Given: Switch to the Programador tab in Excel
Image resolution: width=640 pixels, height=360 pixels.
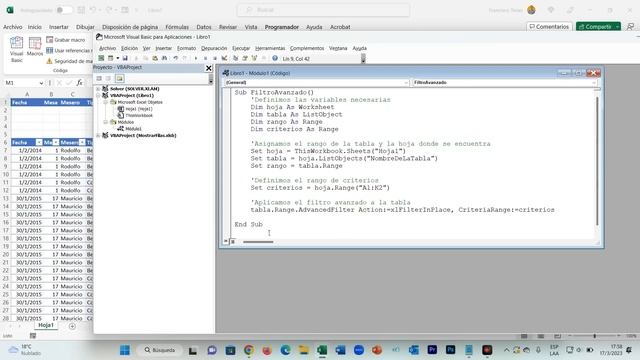Looking at the screenshot, I should 282,27.
